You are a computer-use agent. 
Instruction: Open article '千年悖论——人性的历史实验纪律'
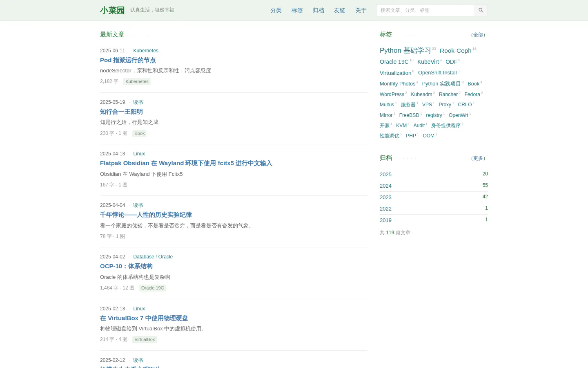click(x=146, y=215)
